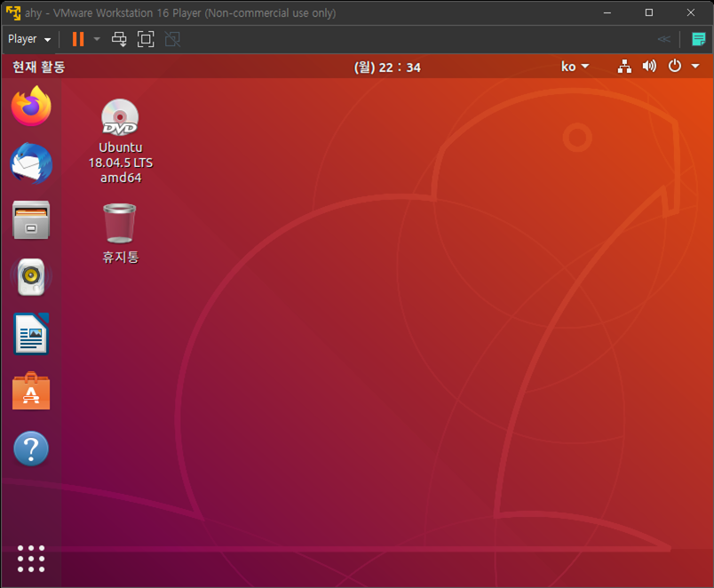Open the Activities overview (현재 활동)
Image resolution: width=714 pixels, height=588 pixels.
pyautogui.click(x=39, y=67)
